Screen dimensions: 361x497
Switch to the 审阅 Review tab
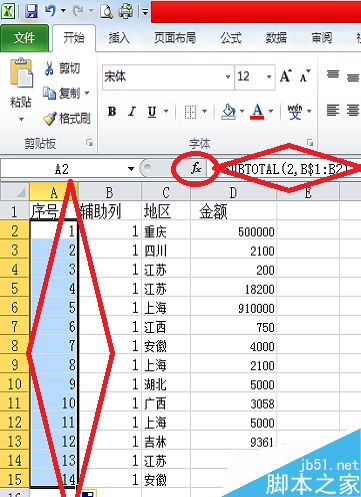point(321,38)
